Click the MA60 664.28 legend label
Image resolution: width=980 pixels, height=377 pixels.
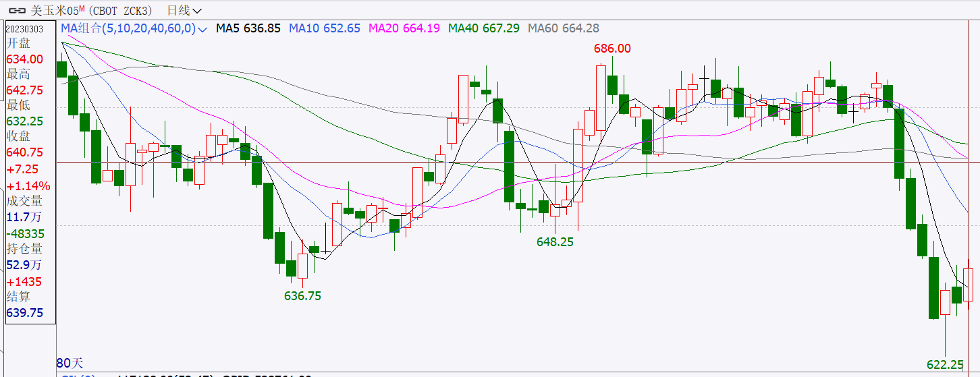(564, 28)
